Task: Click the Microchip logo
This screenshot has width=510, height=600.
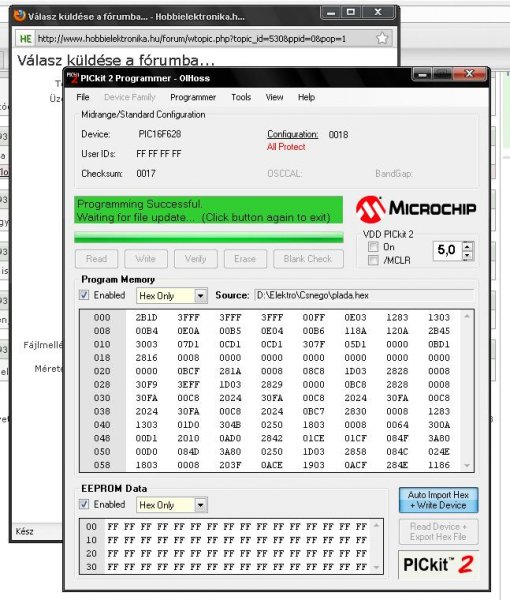Action: click(x=415, y=209)
